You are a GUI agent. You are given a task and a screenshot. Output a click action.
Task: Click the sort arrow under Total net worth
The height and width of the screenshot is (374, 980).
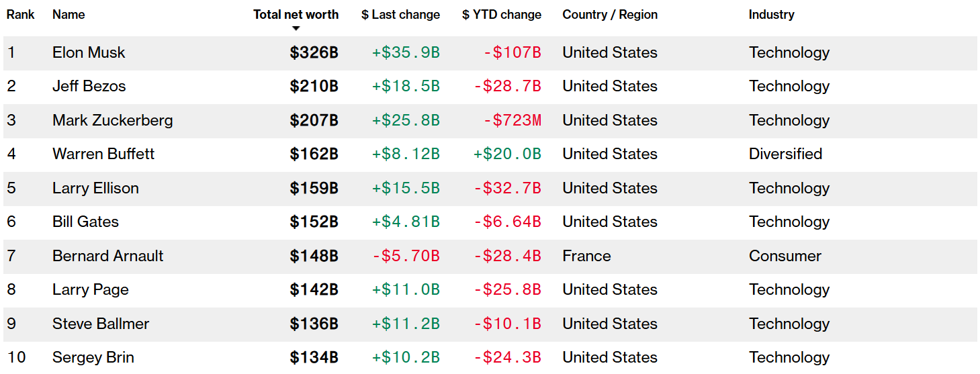[296, 28]
